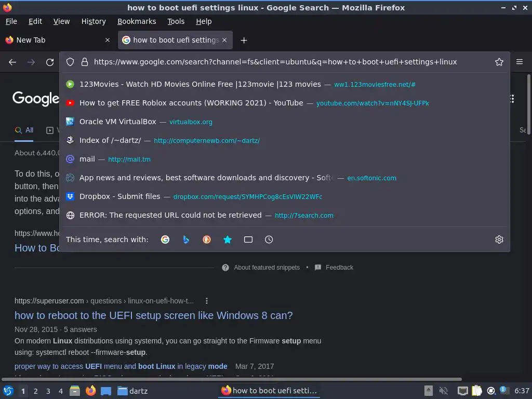Open the History menu
532x399 pixels.
click(x=94, y=21)
